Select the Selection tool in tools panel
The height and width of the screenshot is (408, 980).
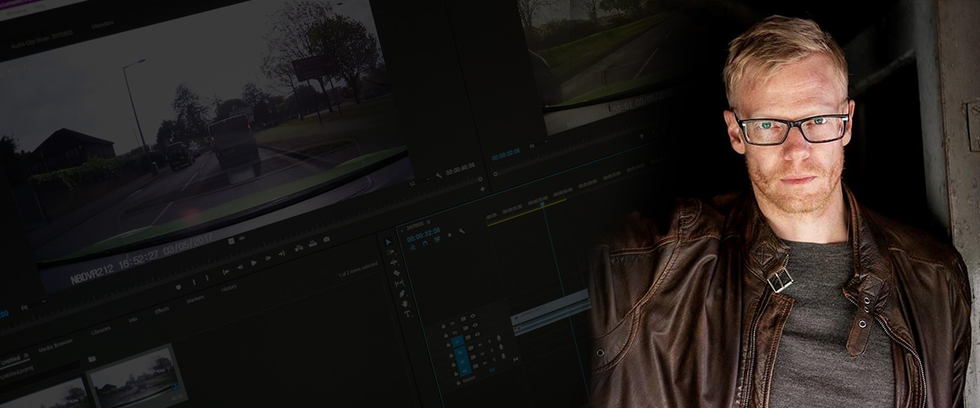point(388,242)
